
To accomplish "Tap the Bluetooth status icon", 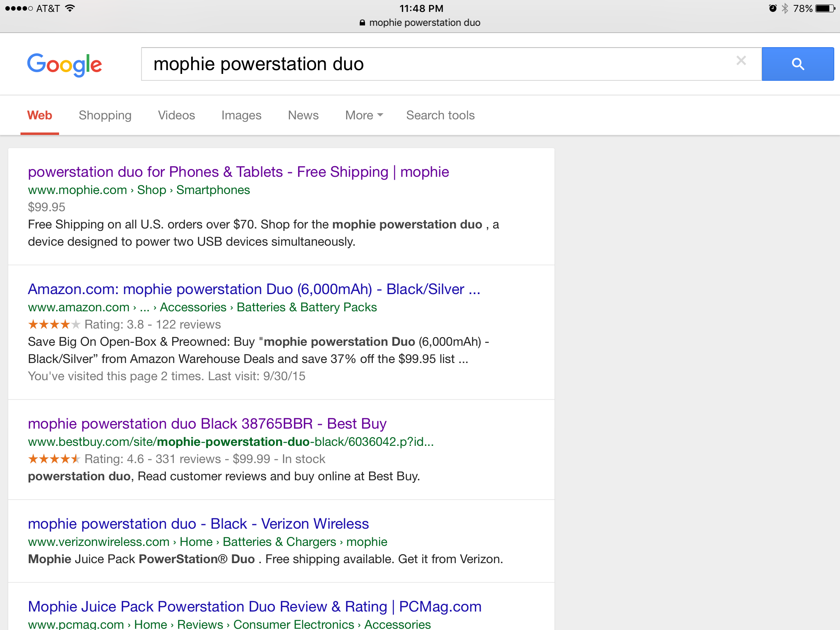I will (x=785, y=9).
